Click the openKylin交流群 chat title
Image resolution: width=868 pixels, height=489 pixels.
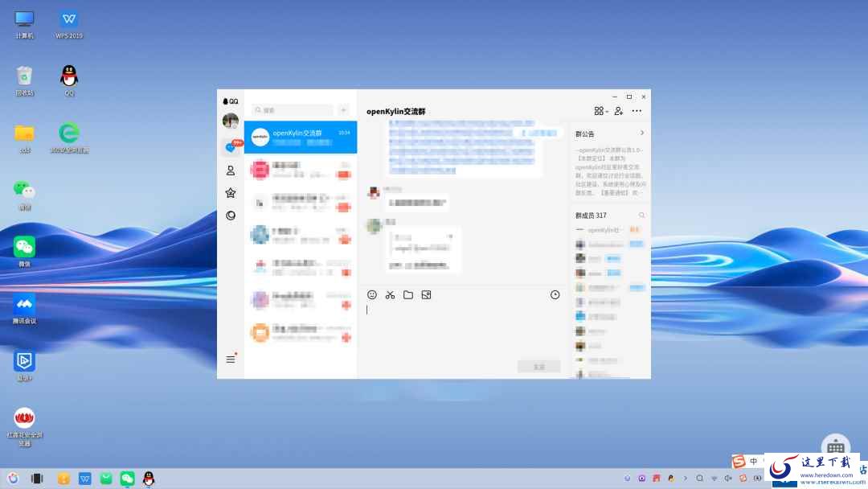tap(395, 111)
